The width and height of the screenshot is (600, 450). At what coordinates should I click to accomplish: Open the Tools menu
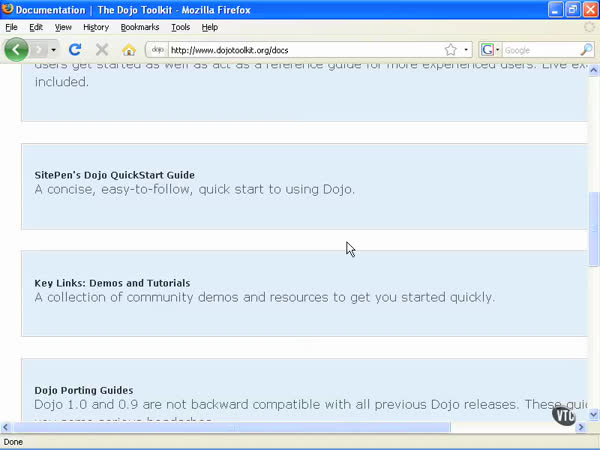[180, 27]
